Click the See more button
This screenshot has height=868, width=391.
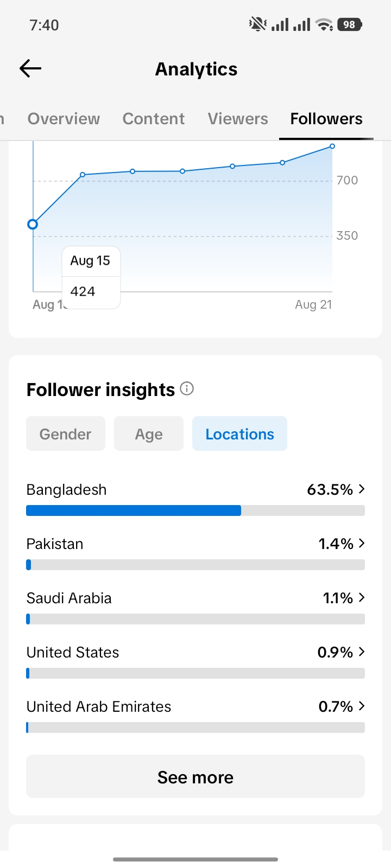[195, 776]
